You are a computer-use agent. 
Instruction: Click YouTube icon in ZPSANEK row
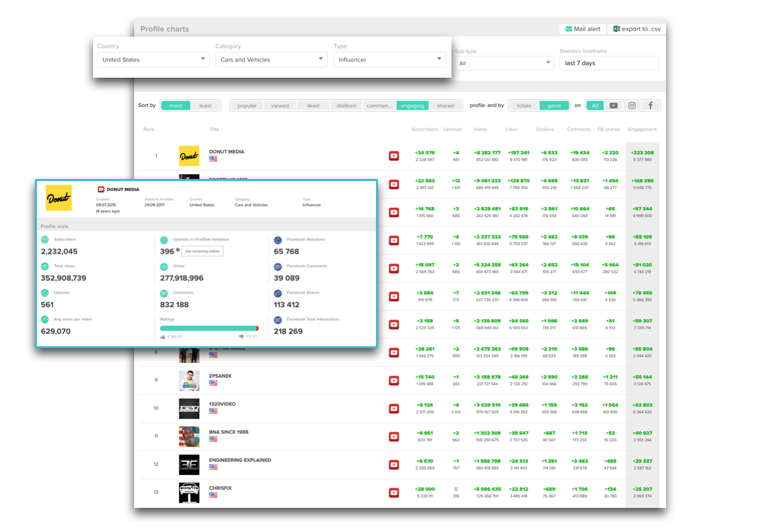[x=394, y=380]
